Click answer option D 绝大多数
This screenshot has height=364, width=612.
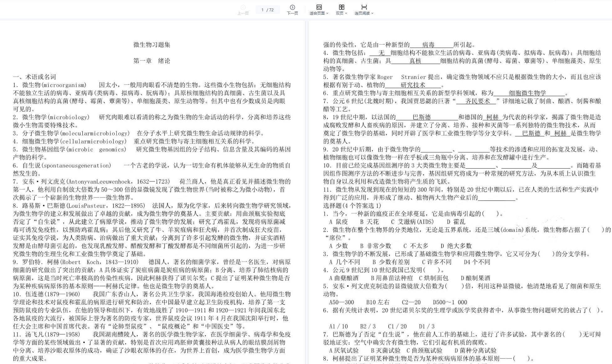coord(456,246)
